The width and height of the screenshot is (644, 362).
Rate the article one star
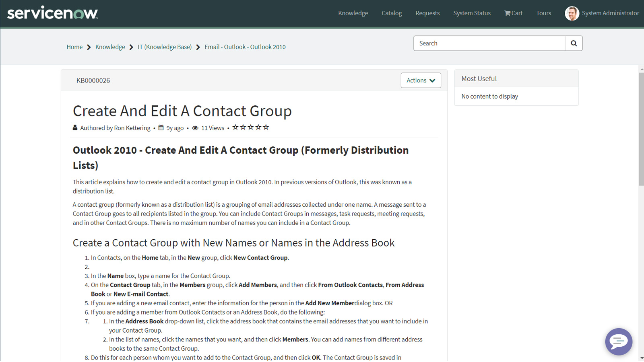pyautogui.click(x=235, y=127)
